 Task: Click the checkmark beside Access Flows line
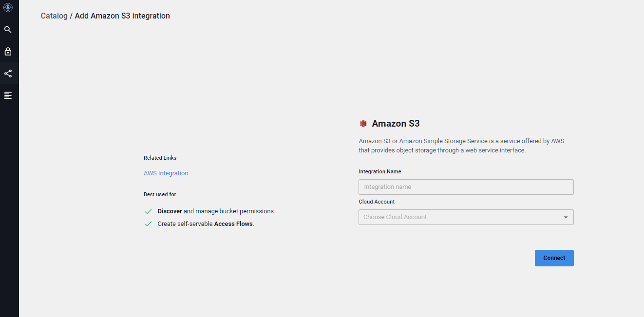point(149,224)
